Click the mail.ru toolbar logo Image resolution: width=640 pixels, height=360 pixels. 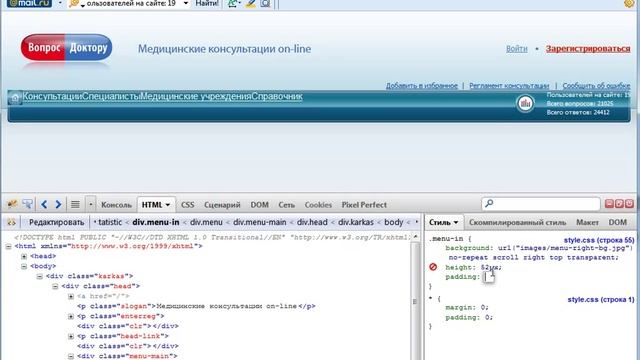point(29,3)
